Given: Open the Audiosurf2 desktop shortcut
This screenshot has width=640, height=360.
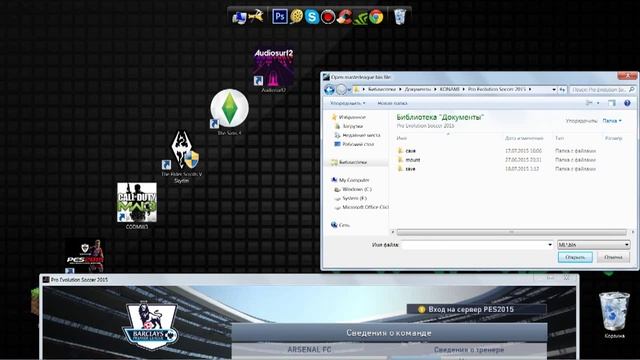Looking at the screenshot, I should coord(273,70).
